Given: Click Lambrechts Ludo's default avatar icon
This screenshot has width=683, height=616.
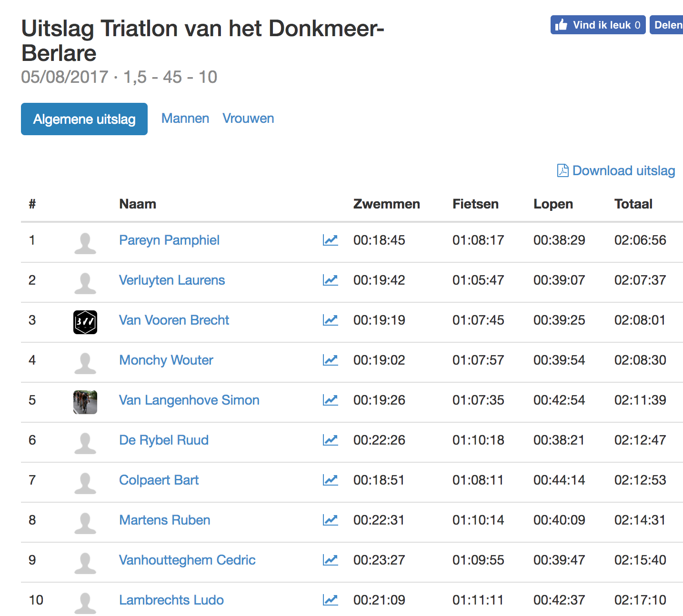Looking at the screenshot, I should (x=85, y=603).
